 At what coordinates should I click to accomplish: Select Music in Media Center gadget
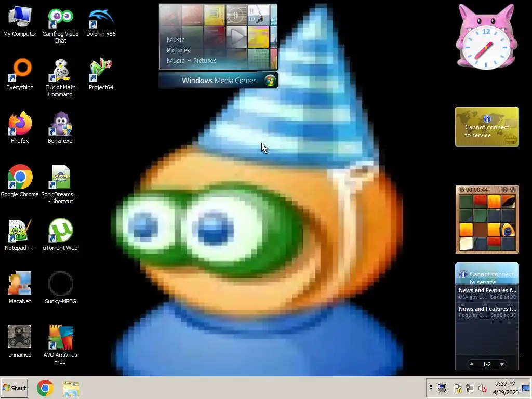176,39
